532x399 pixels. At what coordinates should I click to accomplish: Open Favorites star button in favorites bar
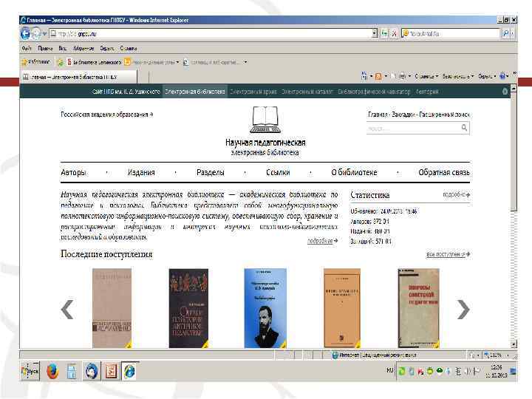point(35,62)
